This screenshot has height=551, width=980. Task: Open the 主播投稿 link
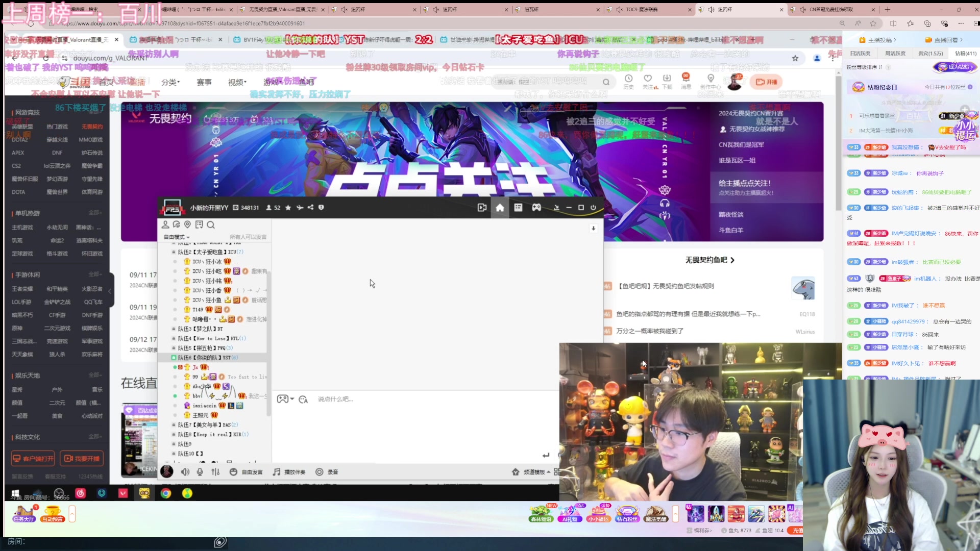tap(878, 40)
